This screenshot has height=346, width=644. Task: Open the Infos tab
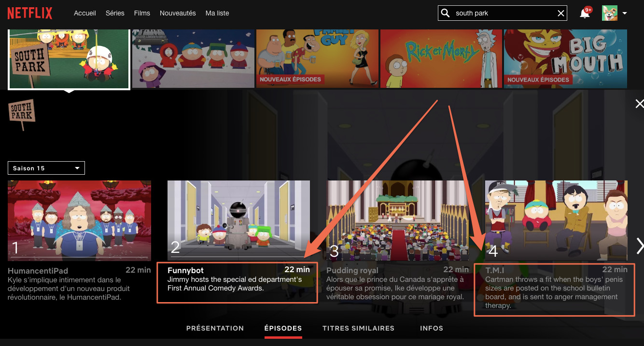[432, 328]
